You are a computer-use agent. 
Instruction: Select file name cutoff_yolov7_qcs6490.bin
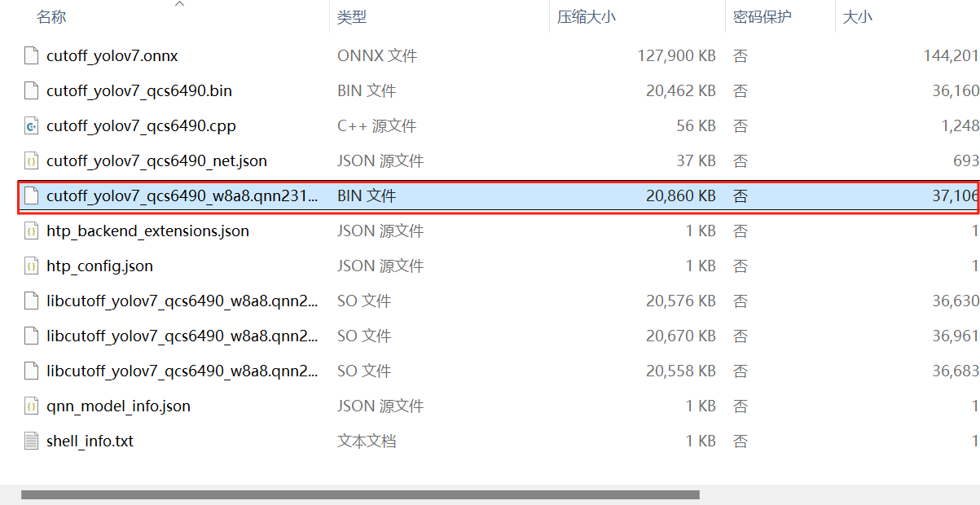[139, 91]
